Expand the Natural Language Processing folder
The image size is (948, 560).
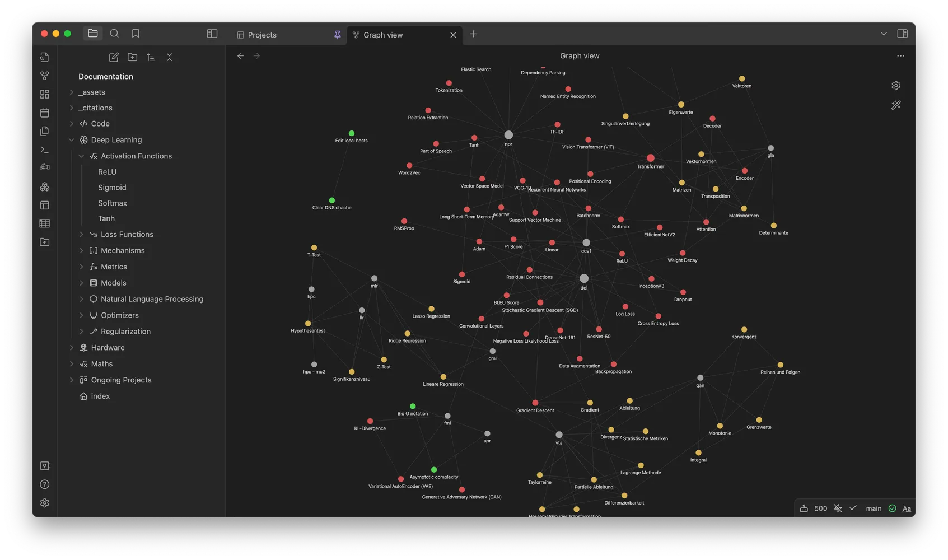81,298
